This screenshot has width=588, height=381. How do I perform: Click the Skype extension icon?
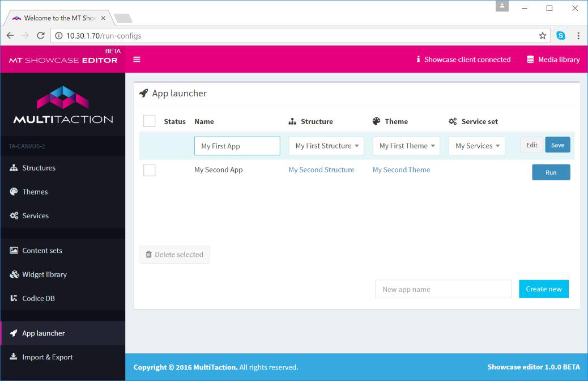[560, 36]
